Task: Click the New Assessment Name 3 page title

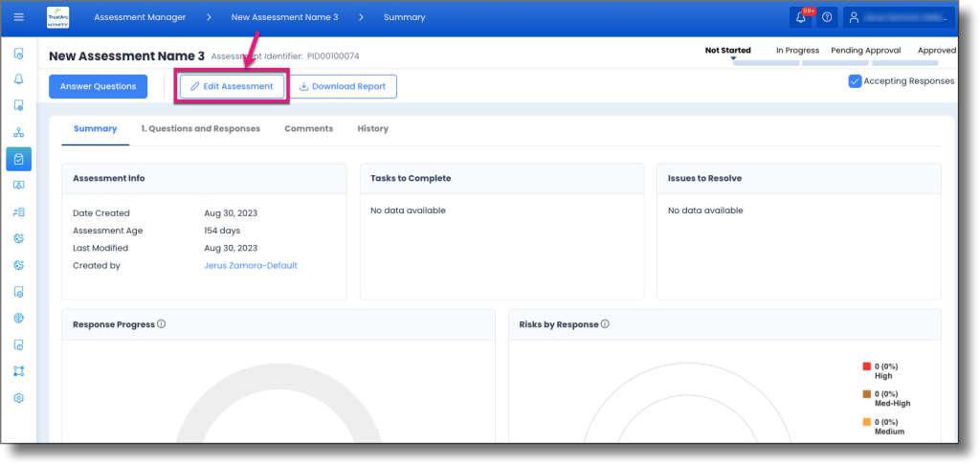Action: click(127, 56)
